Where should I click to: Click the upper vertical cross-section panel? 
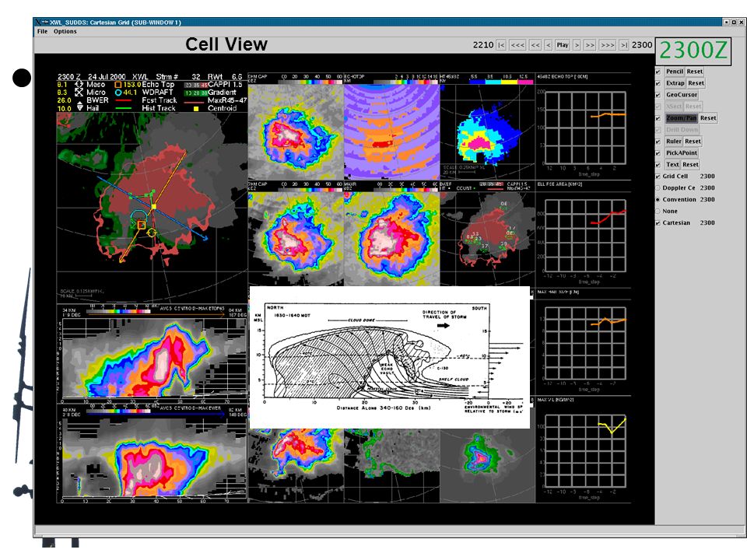coord(152,355)
